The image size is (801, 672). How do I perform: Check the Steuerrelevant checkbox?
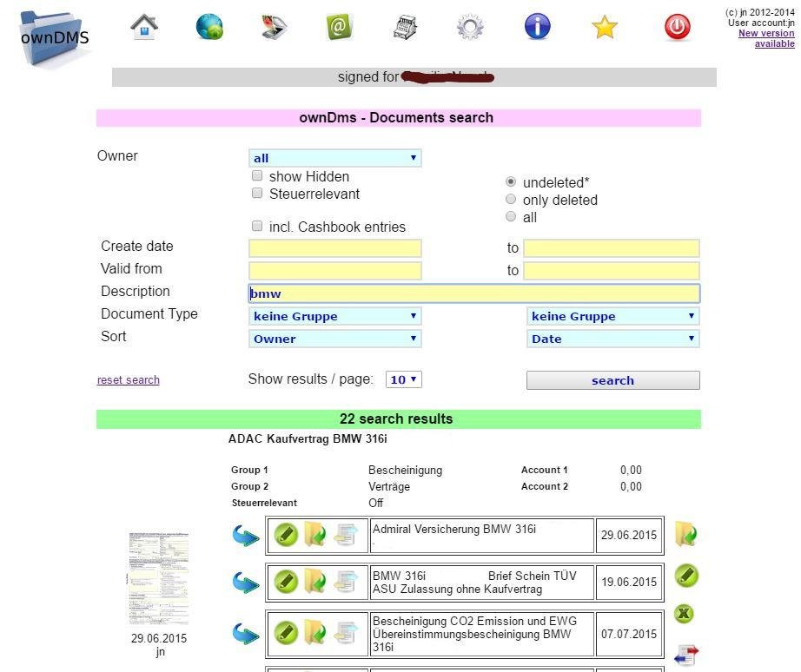tap(257, 193)
